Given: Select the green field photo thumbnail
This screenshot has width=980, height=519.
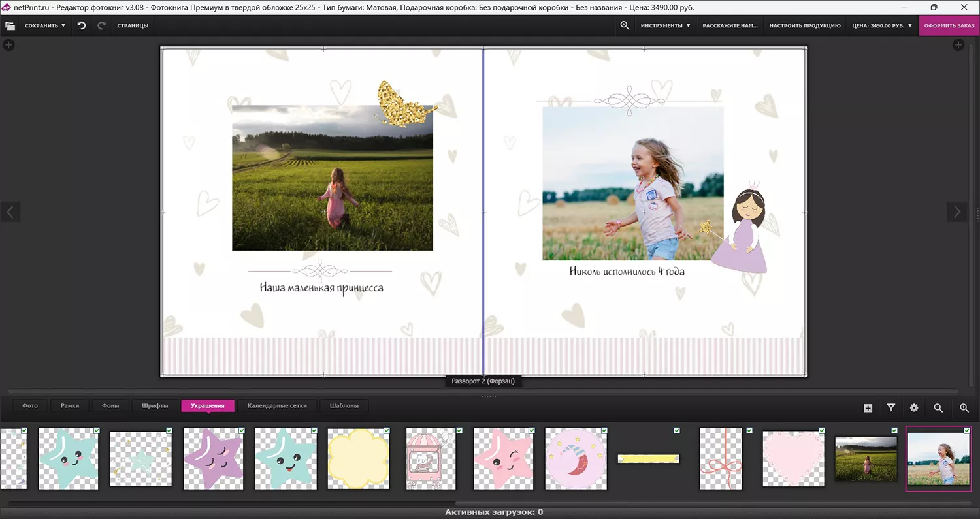Looking at the screenshot, I should pos(866,459).
